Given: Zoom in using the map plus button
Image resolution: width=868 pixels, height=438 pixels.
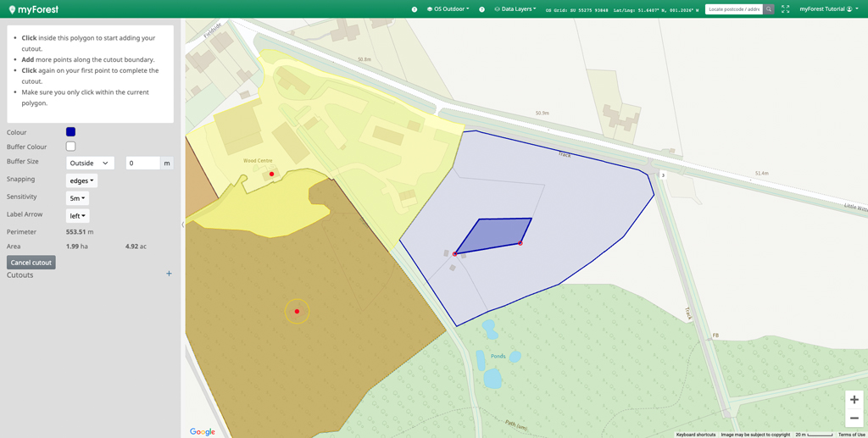Looking at the screenshot, I should [x=854, y=400].
